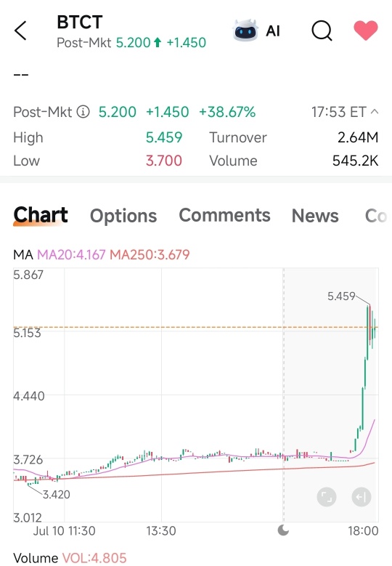Viewport: 392px width, 566px height.
Task: Tap the BTCT ticker title
Action: coord(80,23)
